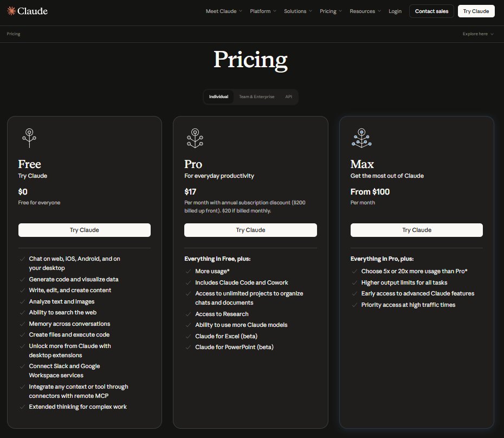
Task: Click checkmark beside 'Extended thinking for complex work'
Action: pos(22,407)
